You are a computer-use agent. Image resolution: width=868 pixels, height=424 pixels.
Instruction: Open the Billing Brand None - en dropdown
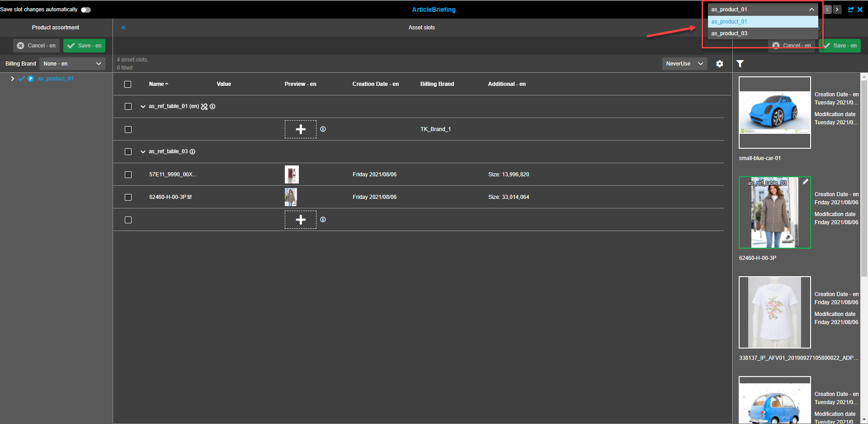tap(72, 64)
